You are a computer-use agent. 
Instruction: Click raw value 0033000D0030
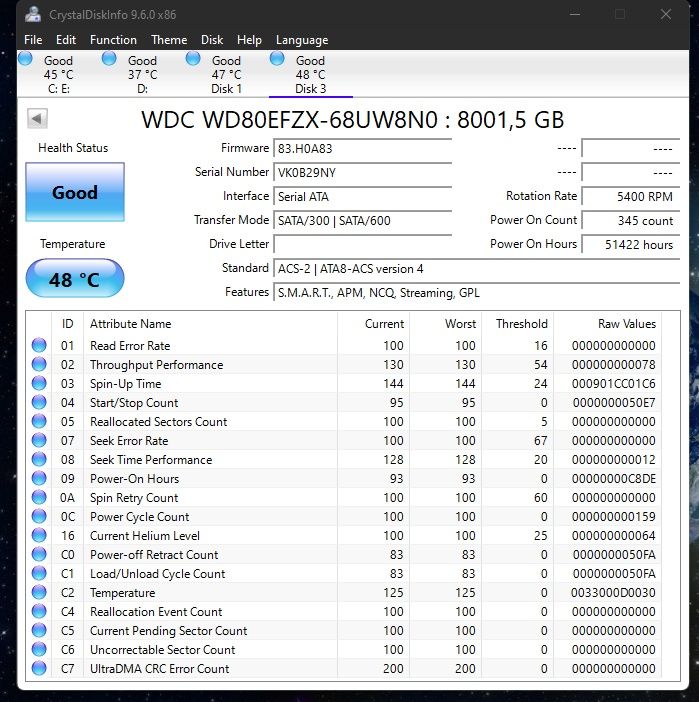click(613, 593)
